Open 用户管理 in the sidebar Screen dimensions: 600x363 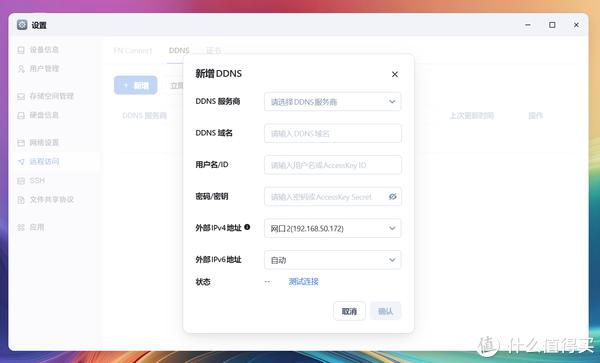pyautogui.click(x=44, y=69)
